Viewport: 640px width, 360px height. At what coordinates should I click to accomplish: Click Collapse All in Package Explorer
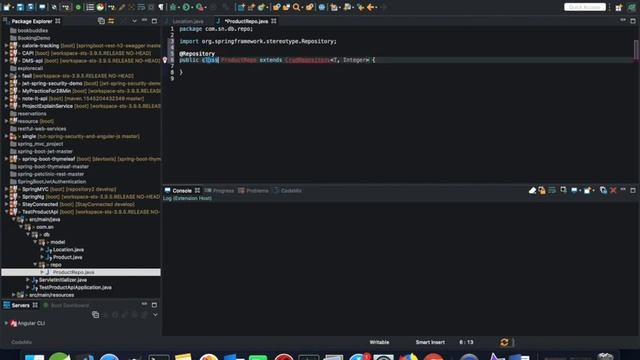(101, 21)
